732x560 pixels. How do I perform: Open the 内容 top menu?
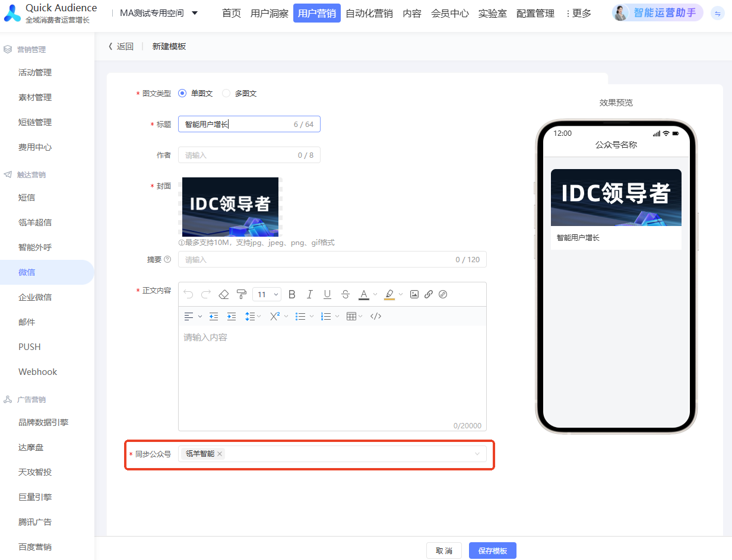click(412, 13)
